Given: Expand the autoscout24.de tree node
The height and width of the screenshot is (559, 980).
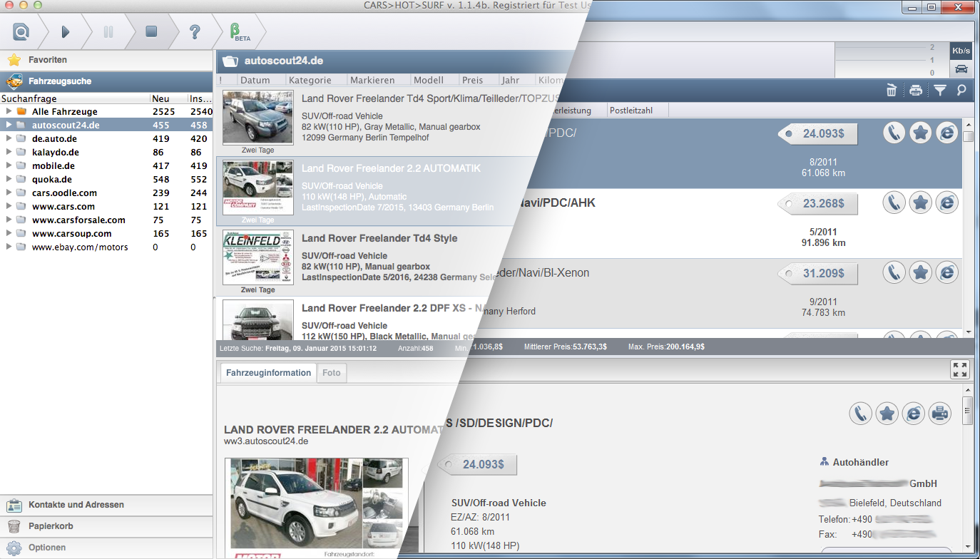Looking at the screenshot, I should click(x=9, y=125).
